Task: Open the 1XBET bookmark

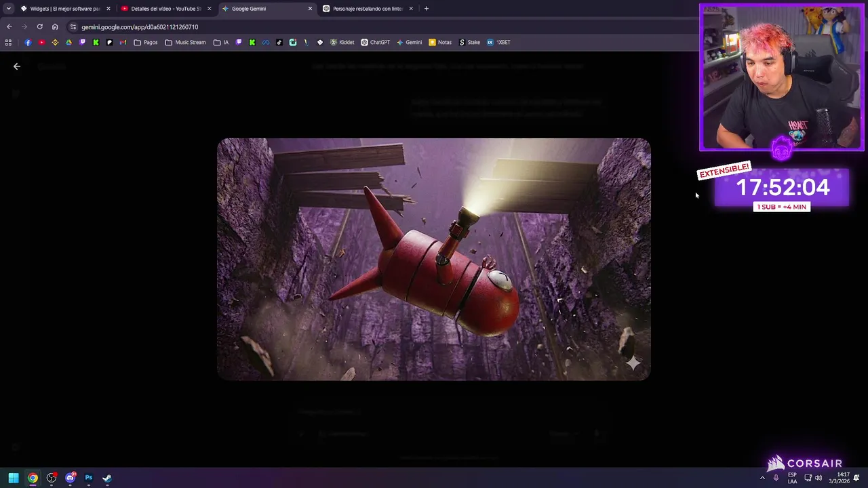Action: tap(498, 42)
